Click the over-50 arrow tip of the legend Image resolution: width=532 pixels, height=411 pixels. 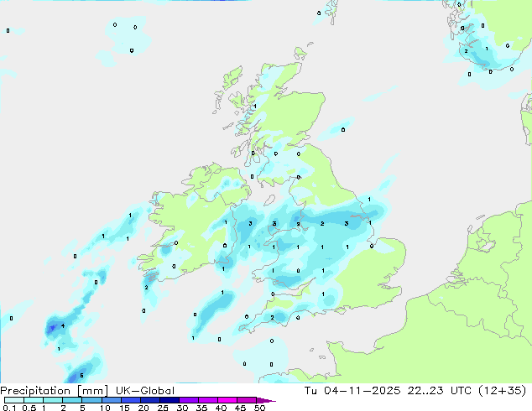pos(266,400)
